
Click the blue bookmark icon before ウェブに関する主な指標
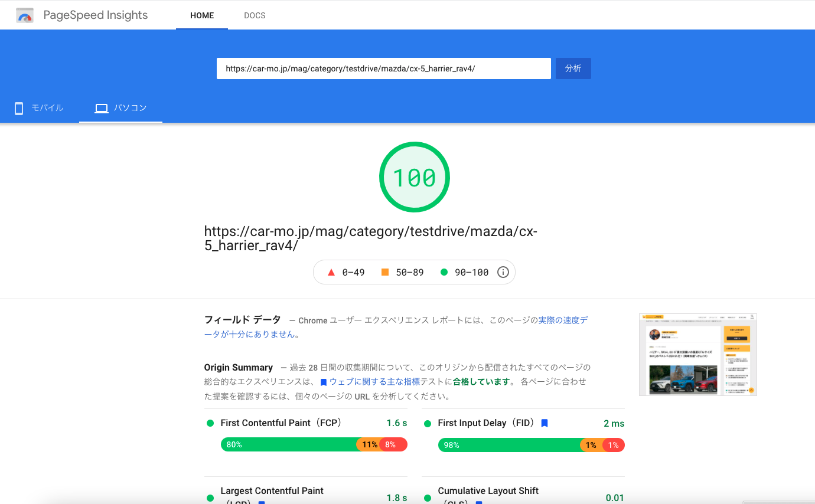pyautogui.click(x=324, y=382)
